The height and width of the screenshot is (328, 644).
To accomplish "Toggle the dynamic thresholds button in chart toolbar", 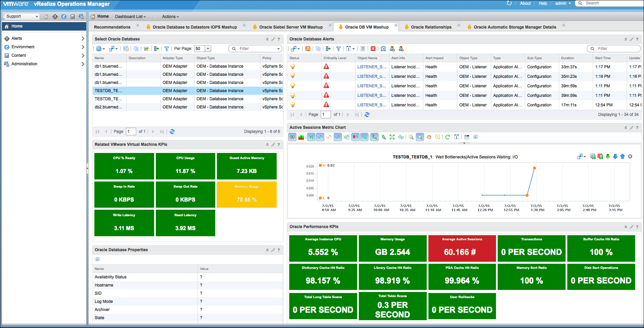I will (338, 137).
